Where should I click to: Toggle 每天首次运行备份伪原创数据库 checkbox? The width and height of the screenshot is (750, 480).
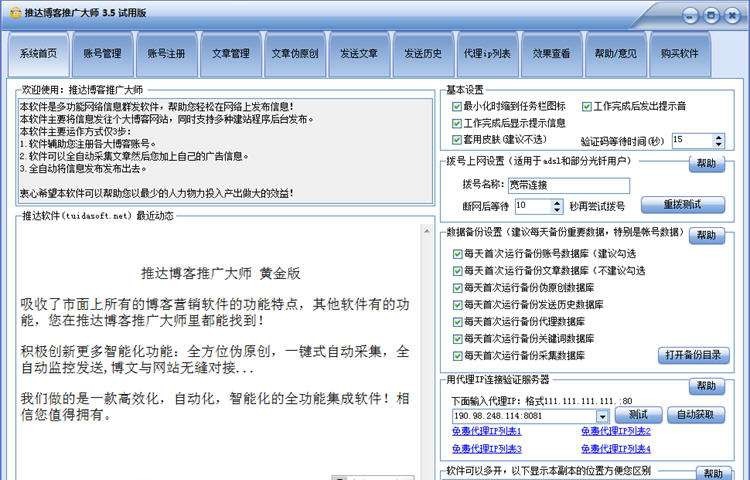457,288
